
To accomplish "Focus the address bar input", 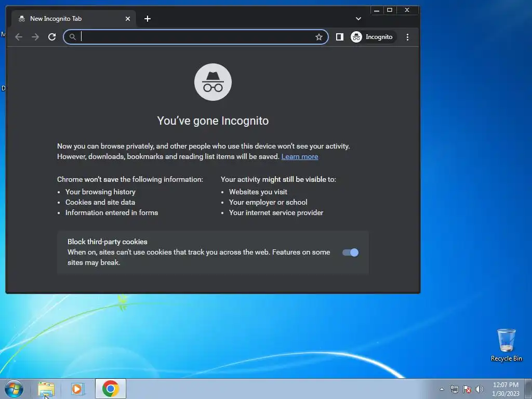I will tap(196, 37).
